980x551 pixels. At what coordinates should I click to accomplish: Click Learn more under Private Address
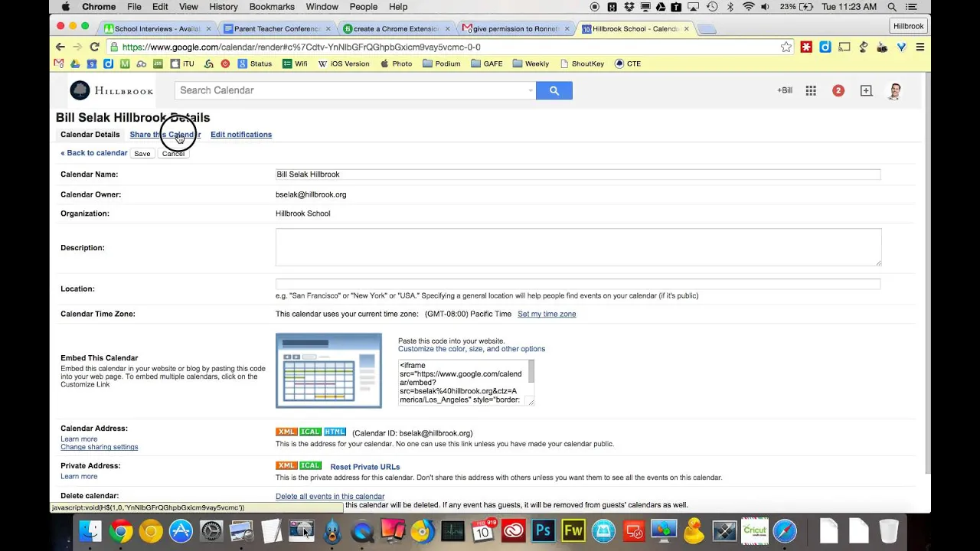point(79,476)
